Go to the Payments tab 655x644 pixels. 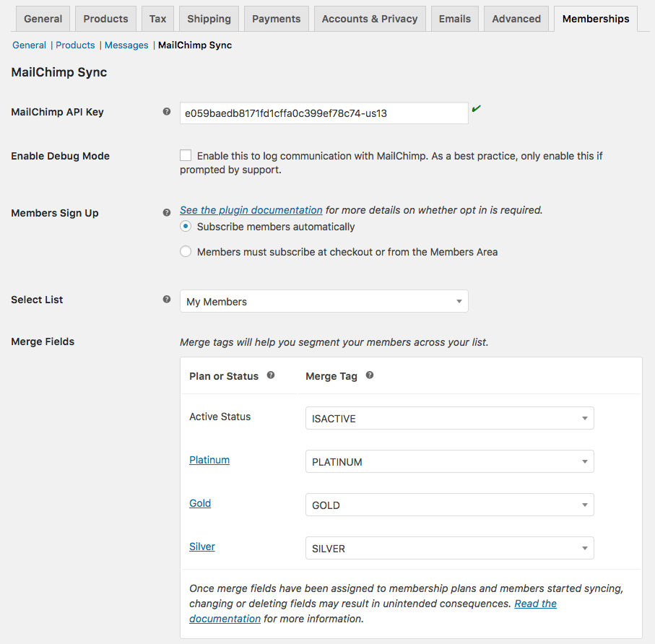(276, 19)
